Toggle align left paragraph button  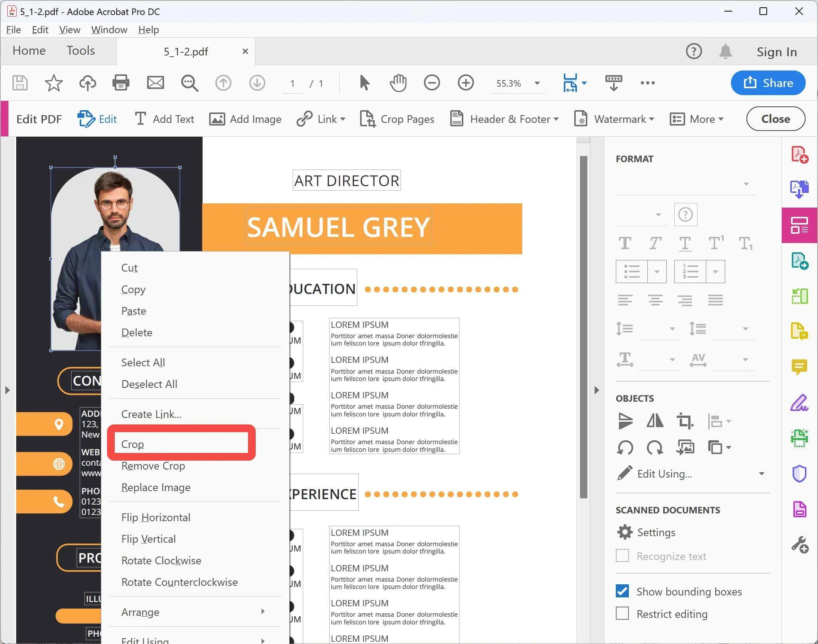click(625, 300)
